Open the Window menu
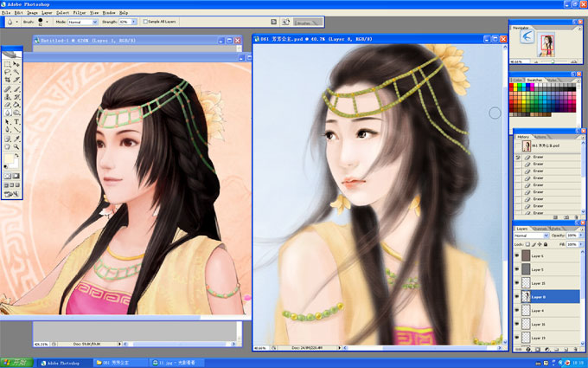Screen dimensions: 588x368 tap(108, 13)
